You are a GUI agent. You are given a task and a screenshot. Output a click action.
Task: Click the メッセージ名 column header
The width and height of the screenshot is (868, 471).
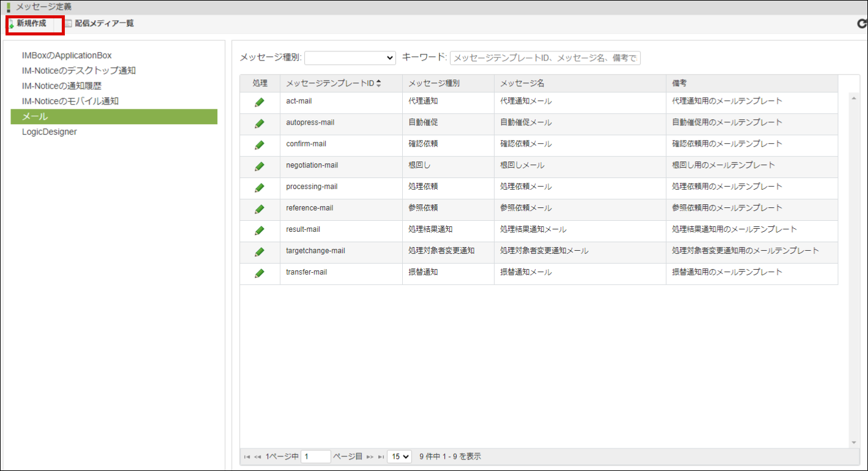580,83
